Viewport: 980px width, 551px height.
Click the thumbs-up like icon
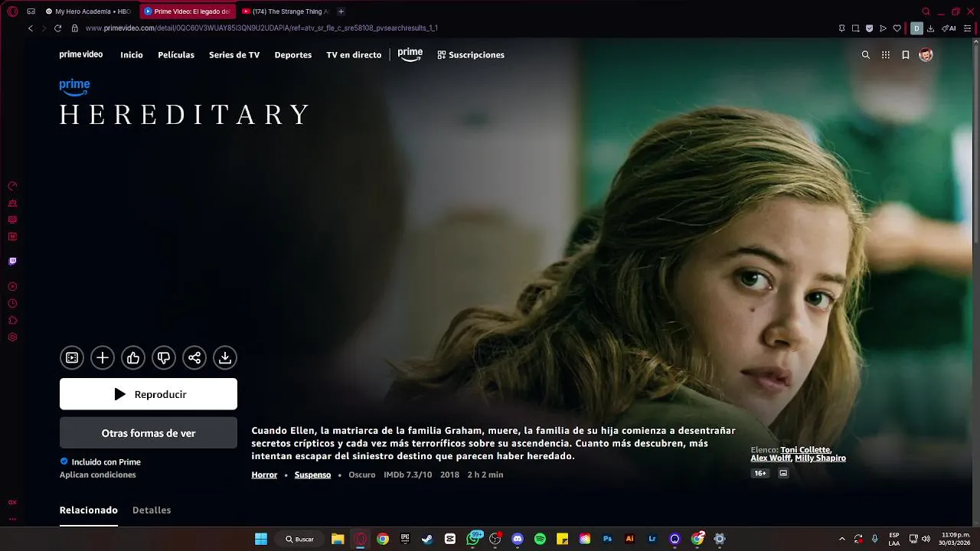click(x=133, y=357)
